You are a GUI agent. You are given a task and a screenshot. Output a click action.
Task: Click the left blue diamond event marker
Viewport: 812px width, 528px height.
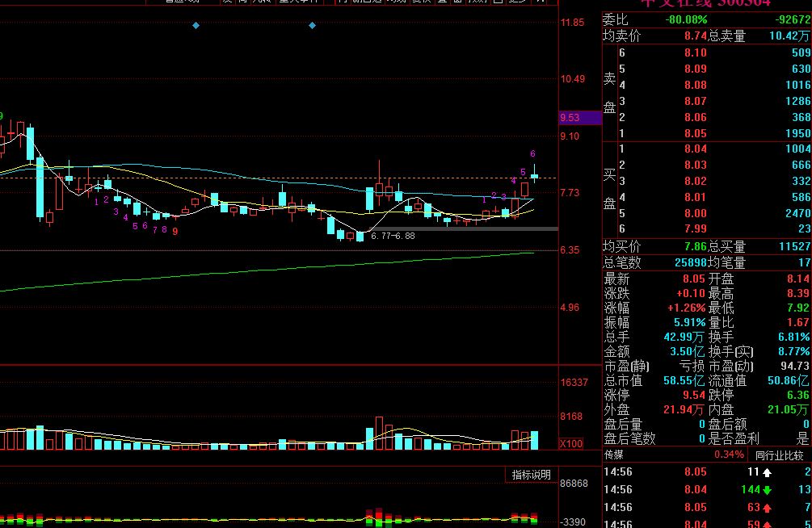(x=196, y=25)
